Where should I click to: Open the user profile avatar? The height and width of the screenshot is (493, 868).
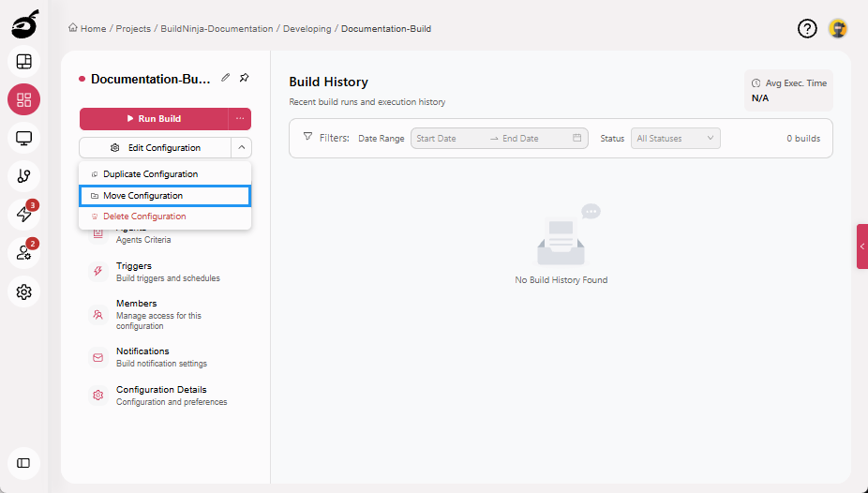point(838,28)
